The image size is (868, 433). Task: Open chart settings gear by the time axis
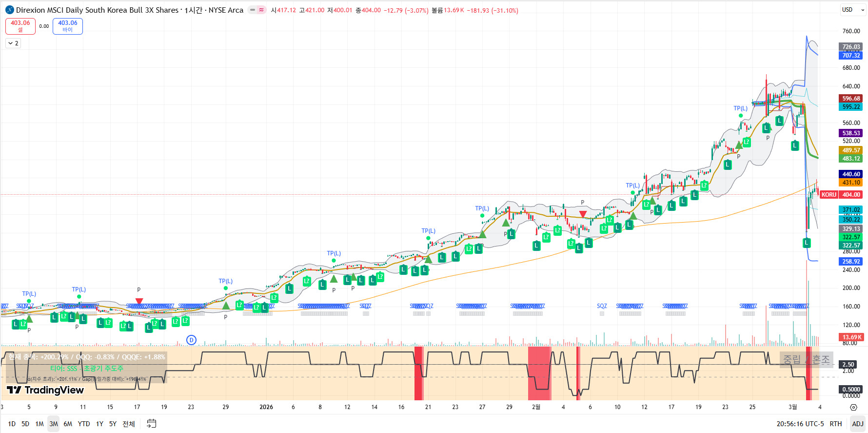click(853, 407)
